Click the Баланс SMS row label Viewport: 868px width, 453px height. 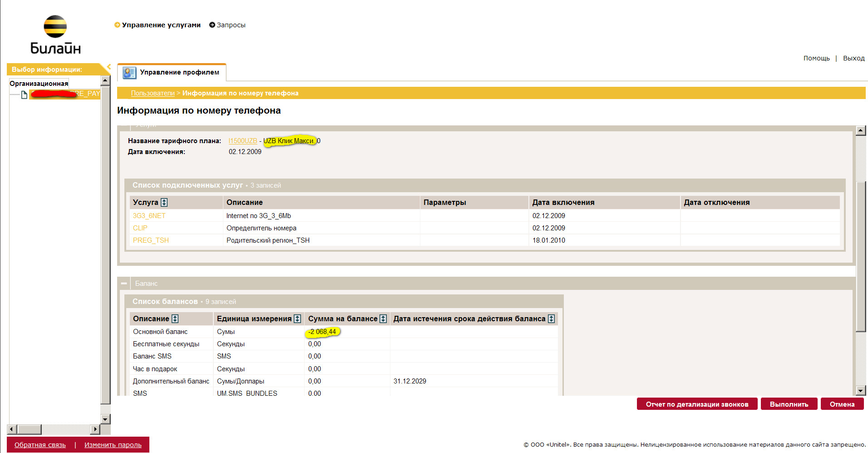[x=152, y=356]
